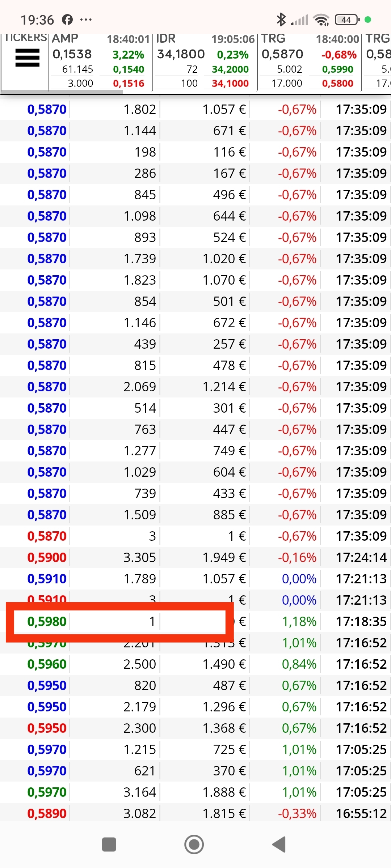Tap the volume 2.069 cell

140,387
